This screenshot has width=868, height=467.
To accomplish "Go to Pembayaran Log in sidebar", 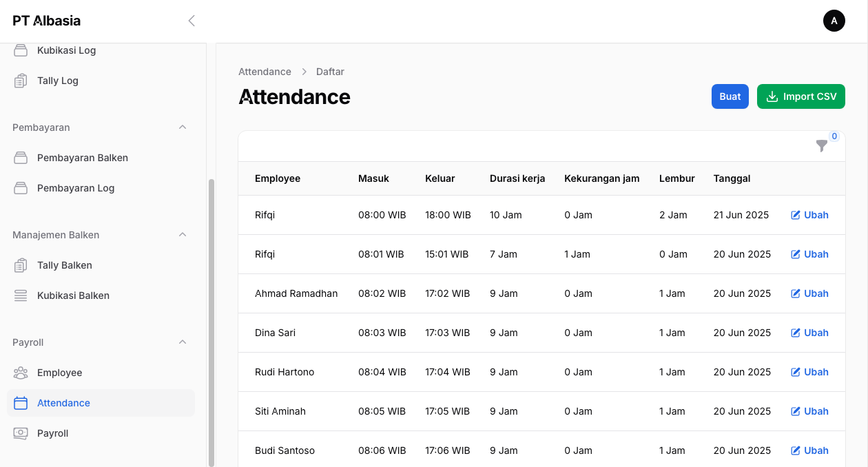I will 76,188.
